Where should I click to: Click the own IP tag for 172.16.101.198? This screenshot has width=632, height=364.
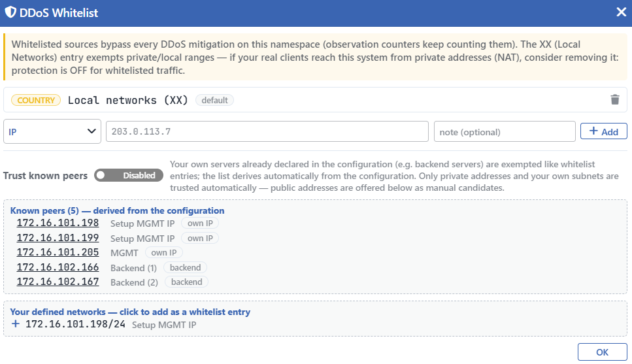(200, 223)
